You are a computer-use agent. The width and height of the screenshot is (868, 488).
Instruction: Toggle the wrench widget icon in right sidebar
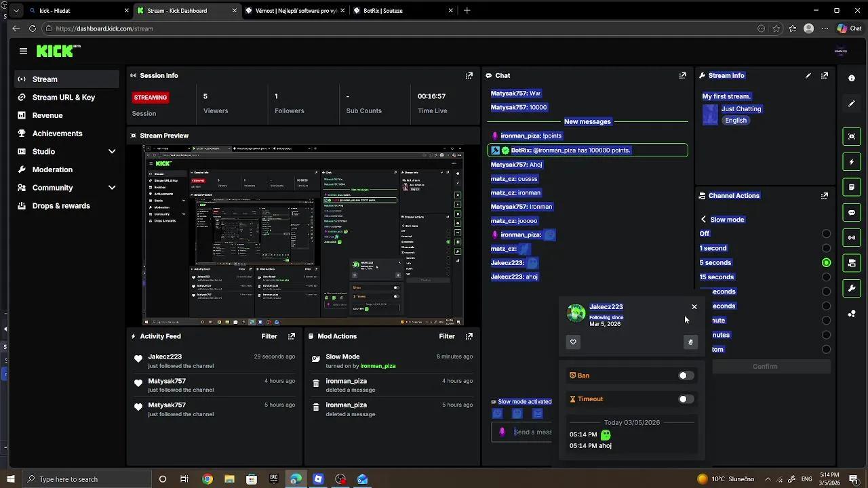tap(852, 288)
